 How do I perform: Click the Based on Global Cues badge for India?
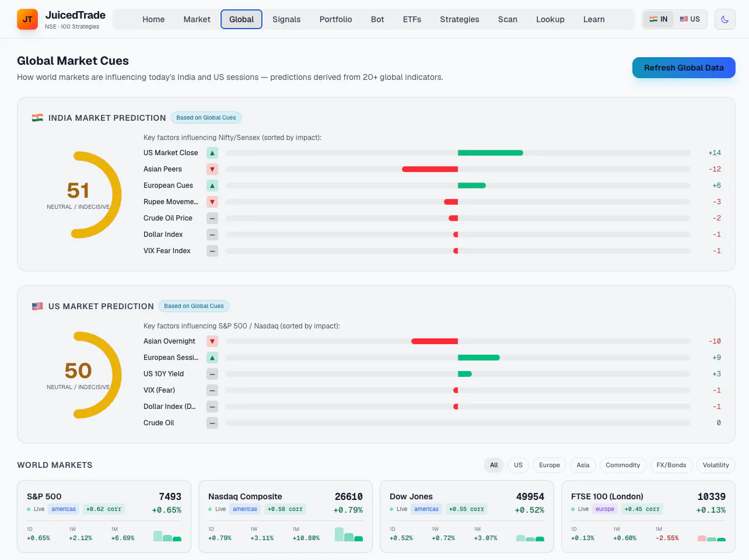tap(206, 118)
